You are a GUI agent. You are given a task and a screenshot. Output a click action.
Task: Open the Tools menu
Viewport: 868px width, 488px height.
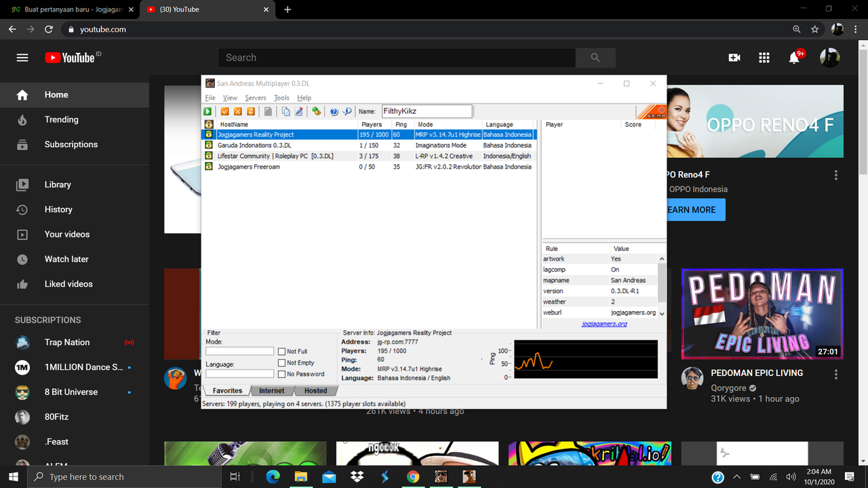click(x=281, y=98)
